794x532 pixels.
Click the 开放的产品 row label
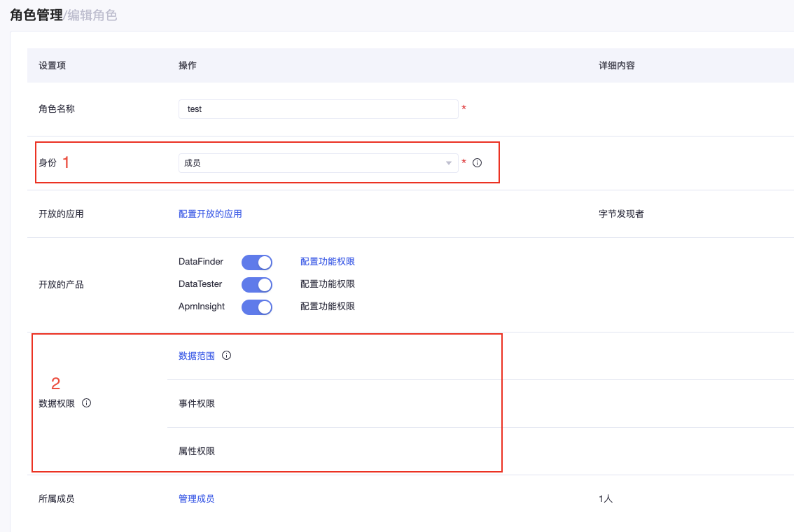pos(62,284)
